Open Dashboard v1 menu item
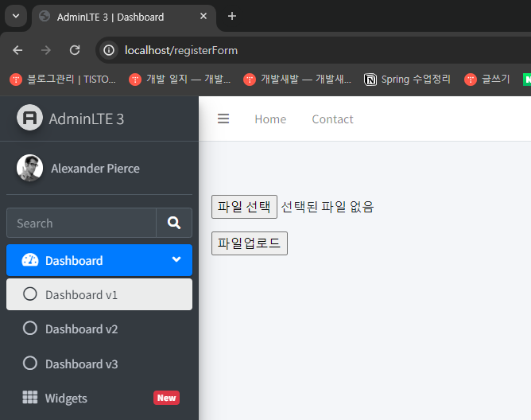Viewport: 531px width, 420px height. (x=99, y=294)
